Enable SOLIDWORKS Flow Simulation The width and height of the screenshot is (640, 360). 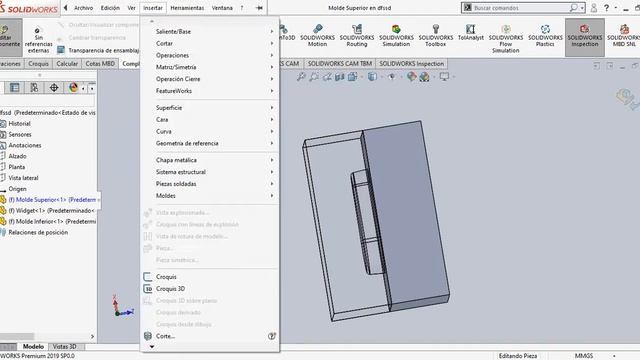click(x=506, y=38)
